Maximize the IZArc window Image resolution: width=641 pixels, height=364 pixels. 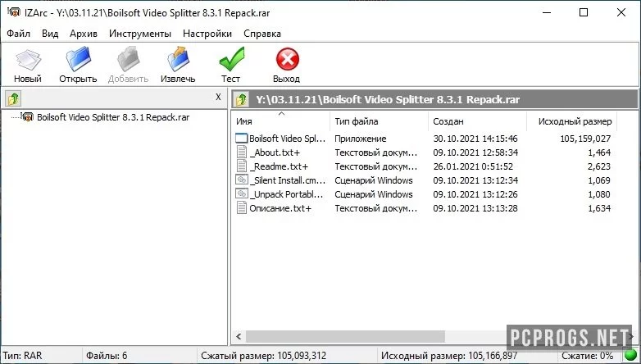tap(584, 12)
